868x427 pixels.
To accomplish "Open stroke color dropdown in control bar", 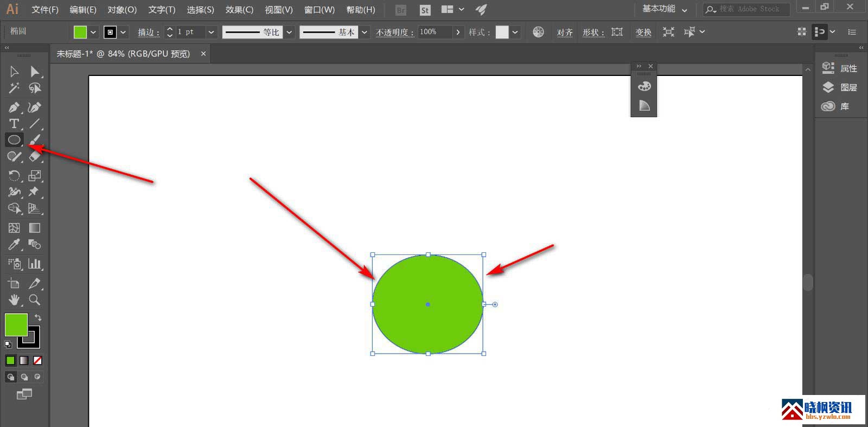I will pyautogui.click(x=124, y=32).
